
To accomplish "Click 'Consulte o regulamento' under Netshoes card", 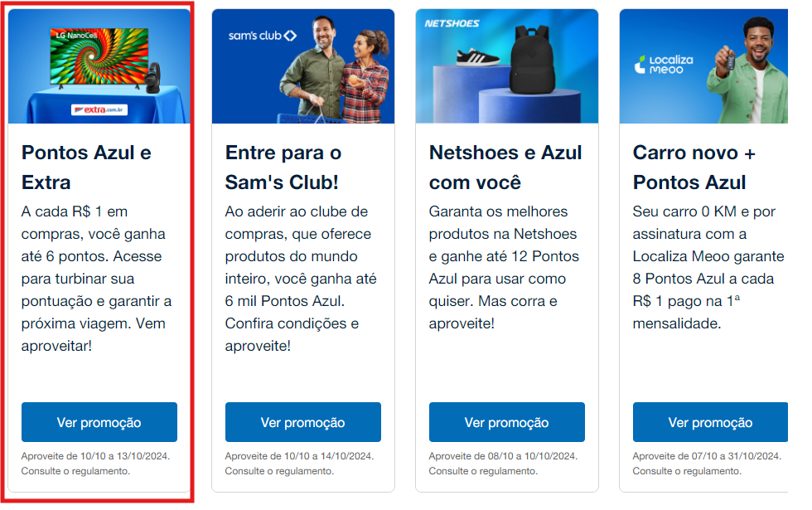I will click(483, 471).
